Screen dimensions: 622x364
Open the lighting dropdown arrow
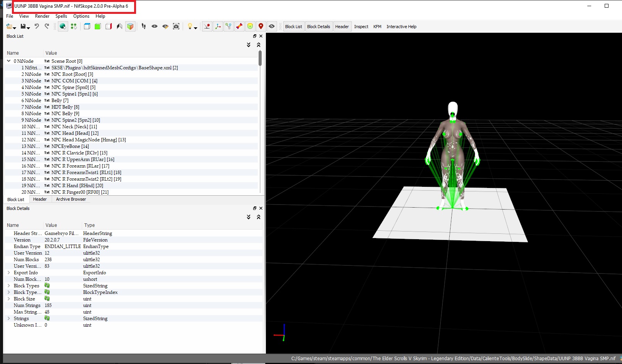pyautogui.click(x=196, y=28)
